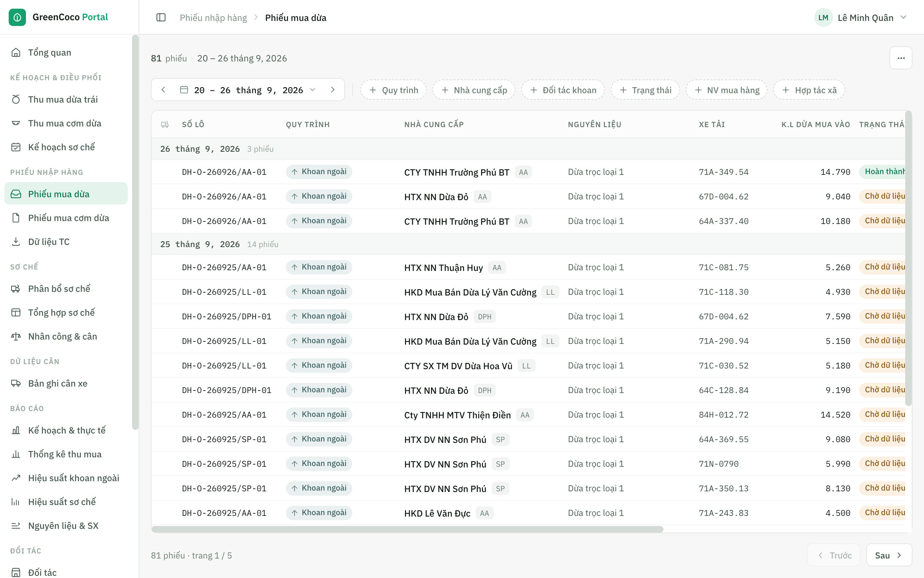Open the date range 20 – 26 tháng 9 picker
The width and height of the screenshot is (924, 578).
click(x=248, y=90)
